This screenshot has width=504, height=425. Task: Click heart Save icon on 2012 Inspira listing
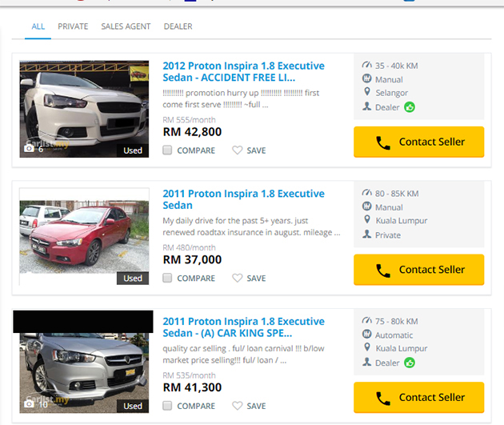(238, 150)
